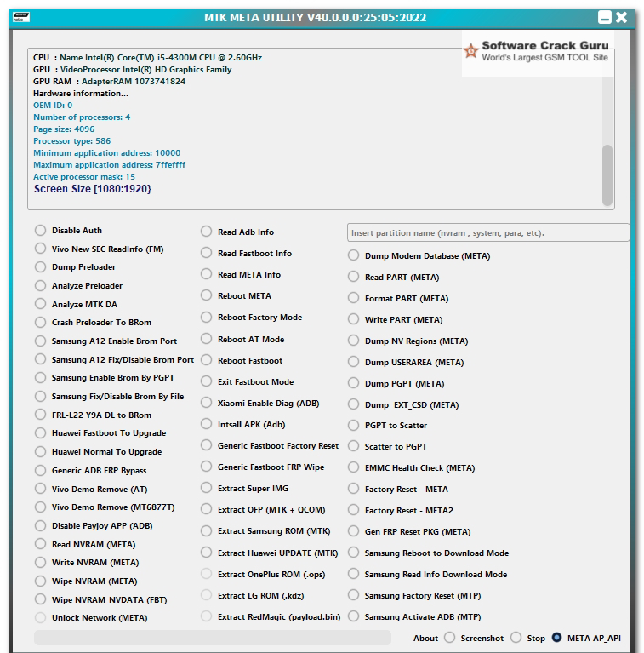This screenshot has width=644, height=653.
Task: Select Samsung Fix/Disable Brom By File
Action: 40,397
